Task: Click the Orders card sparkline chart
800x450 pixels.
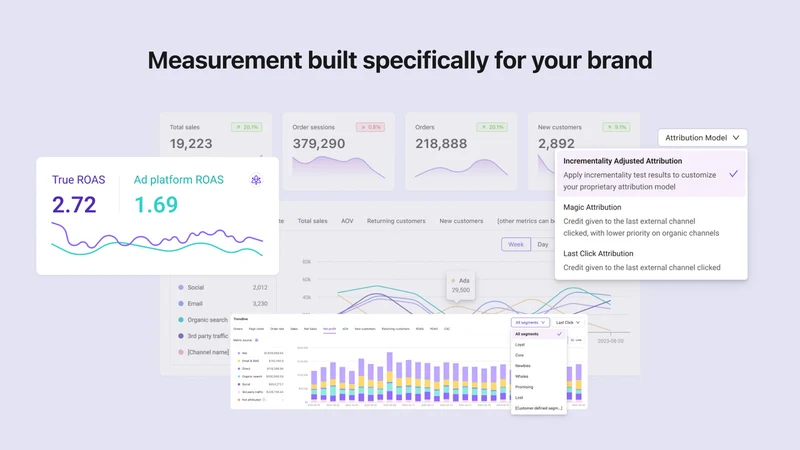Action: pyautogui.click(x=461, y=168)
